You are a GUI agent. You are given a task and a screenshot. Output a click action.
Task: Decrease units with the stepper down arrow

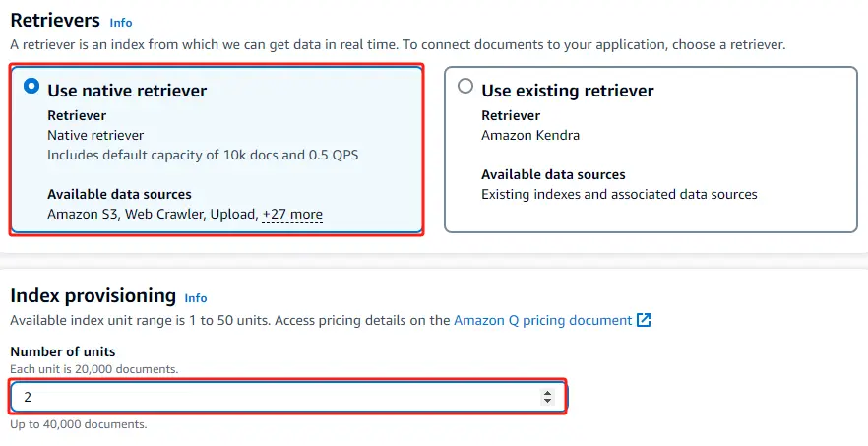pos(548,402)
